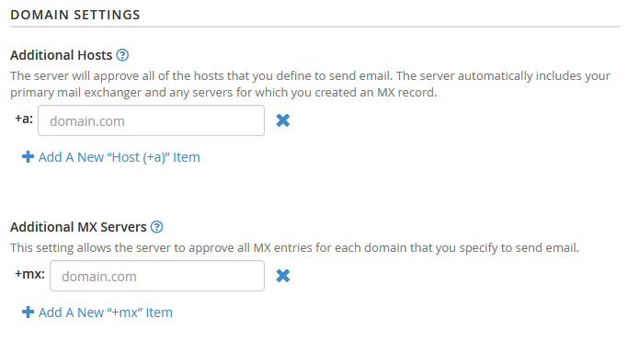Remove the +a host entry with the X

(x=283, y=120)
